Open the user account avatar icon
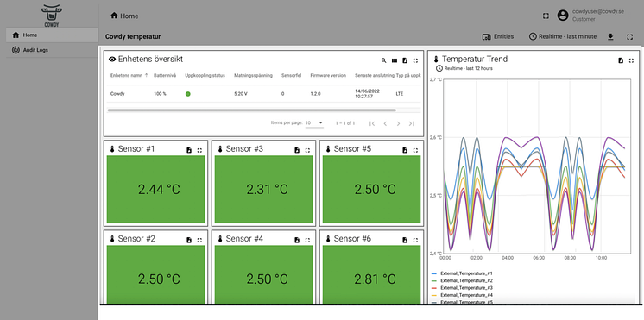Screen dimensions: 644x320 [562, 16]
